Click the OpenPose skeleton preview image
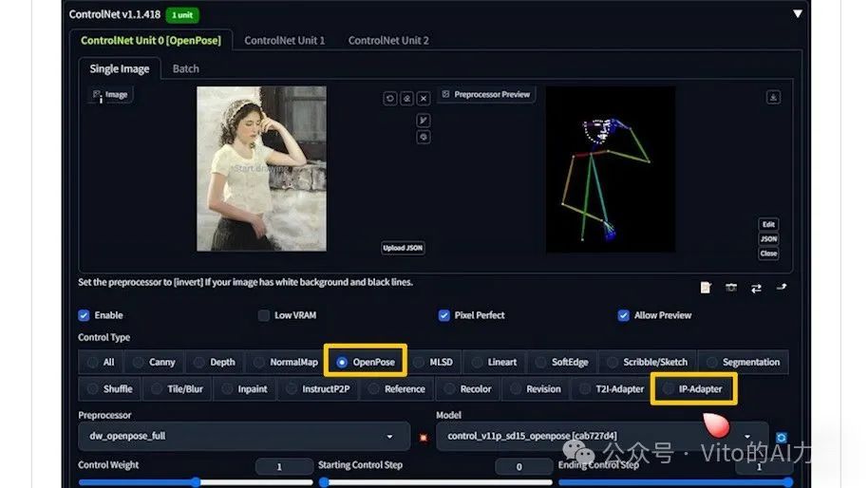 coord(611,169)
